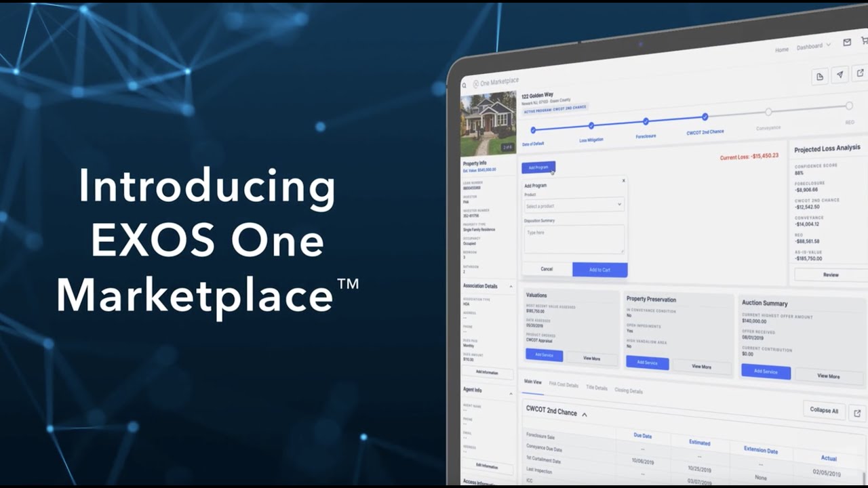
Task: Click the Extension Date column header
Action: pos(761,450)
